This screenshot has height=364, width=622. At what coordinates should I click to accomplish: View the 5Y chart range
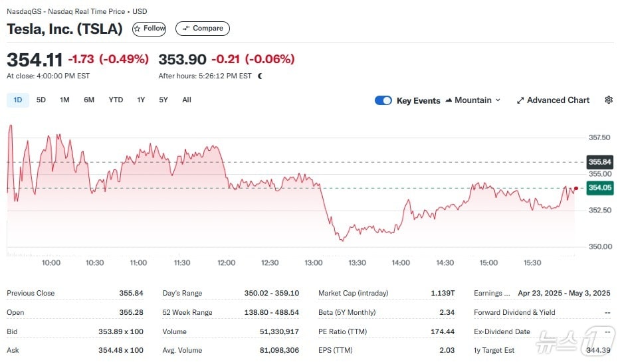[x=163, y=100]
